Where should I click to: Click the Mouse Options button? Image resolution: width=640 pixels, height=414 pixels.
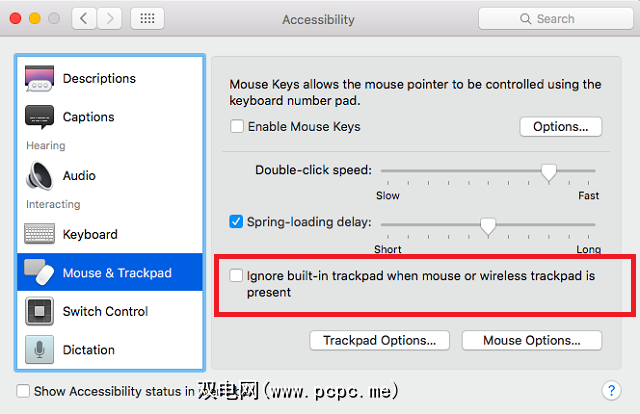pyautogui.click(x=531, y=340)
